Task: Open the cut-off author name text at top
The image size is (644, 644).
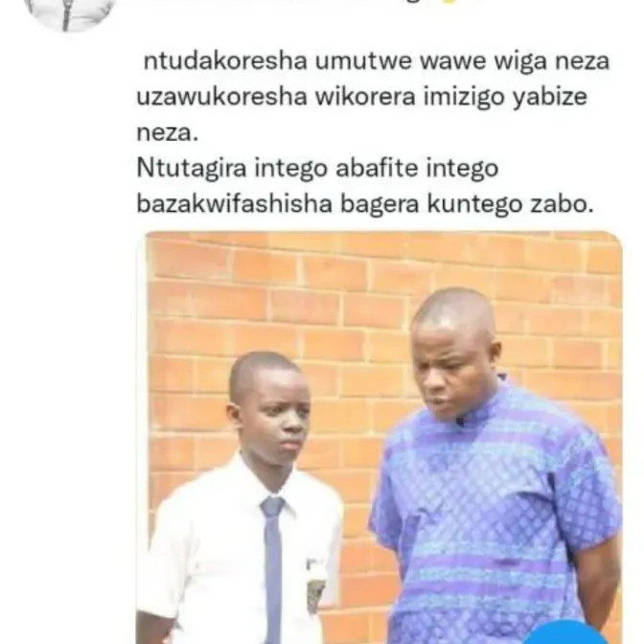Action: [287, 4]
